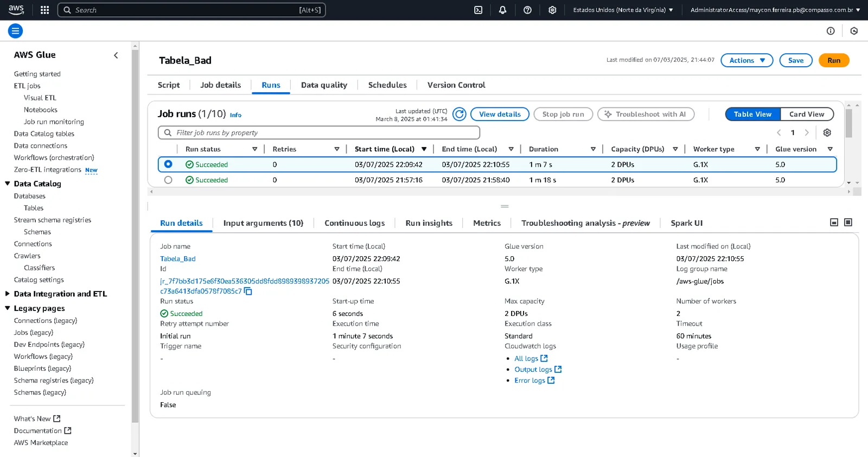
Task: Go to next page of job runs
Action: pos(807,133)
